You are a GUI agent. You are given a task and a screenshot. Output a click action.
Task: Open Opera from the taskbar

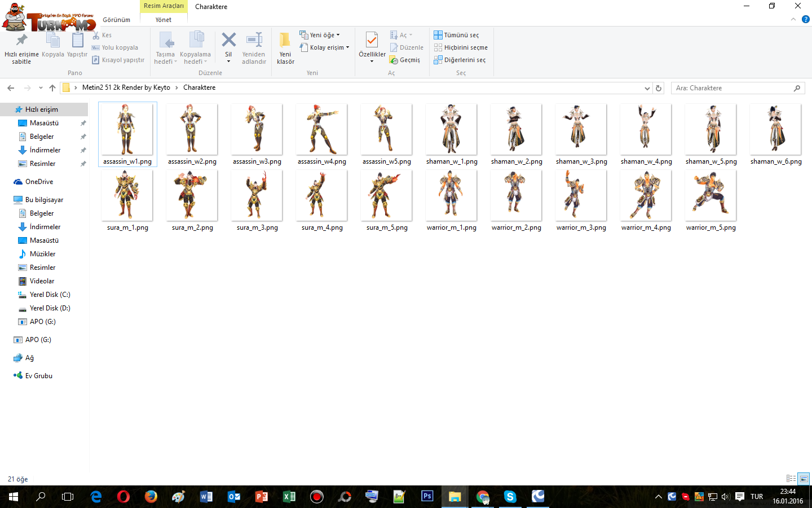coord(123,497)
